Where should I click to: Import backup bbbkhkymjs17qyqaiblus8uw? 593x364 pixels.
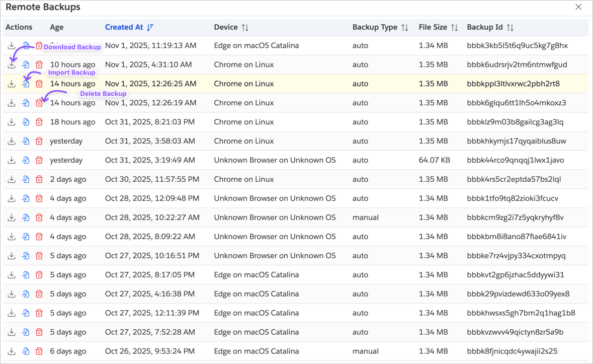click(25, 141)
